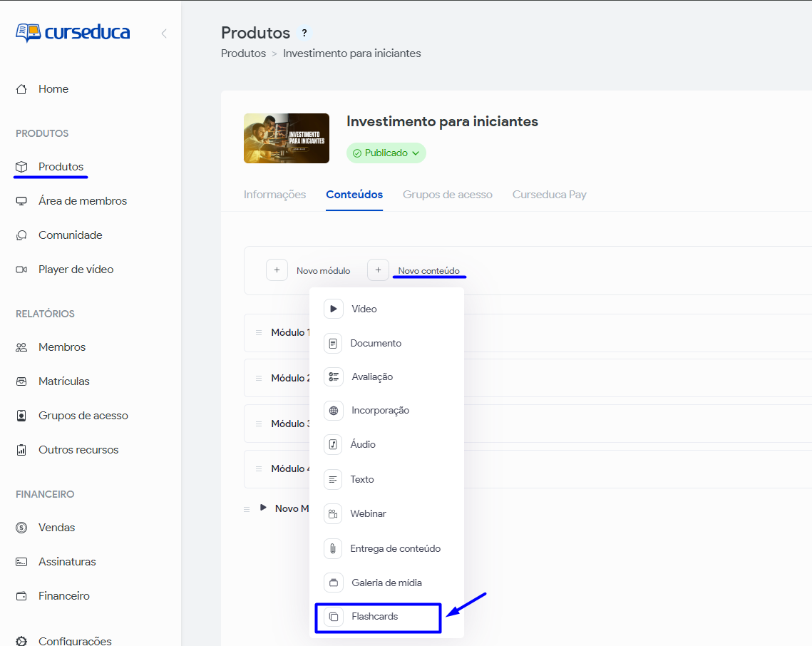Select the Incorporação globe icon
Image resolution: width=812 pixels, height=646 pixels.
tap(334, 411)
